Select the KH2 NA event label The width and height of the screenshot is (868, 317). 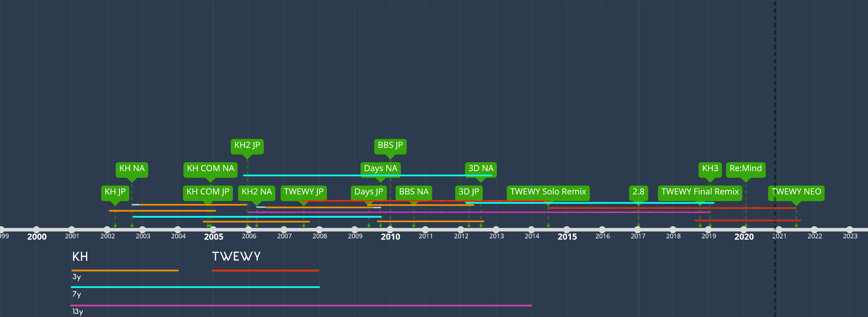pos(257,192)
